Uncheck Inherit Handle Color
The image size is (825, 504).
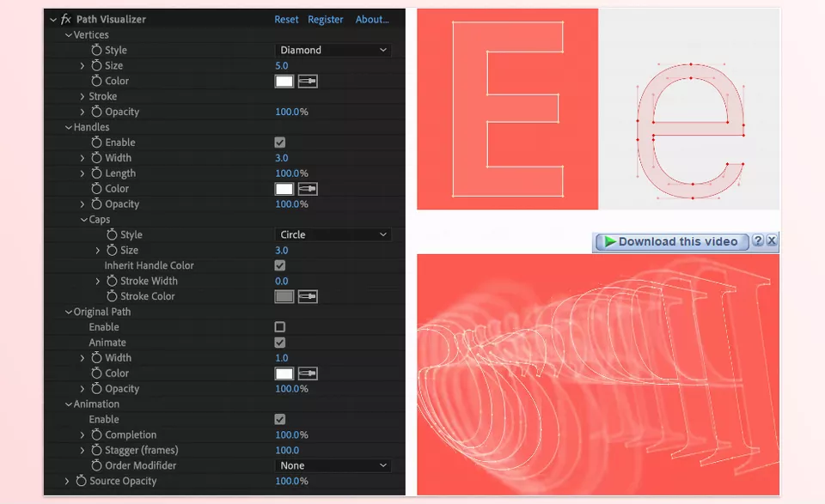[279, 265]
